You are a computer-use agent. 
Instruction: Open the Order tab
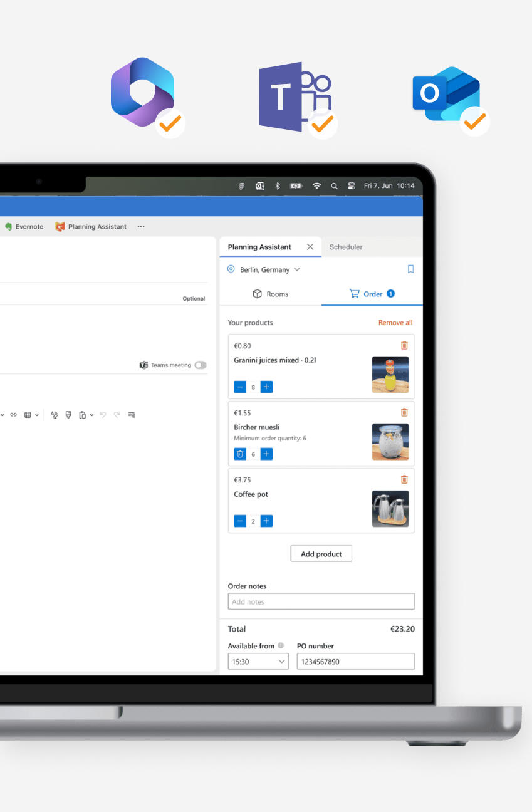(x=372, y=294)
